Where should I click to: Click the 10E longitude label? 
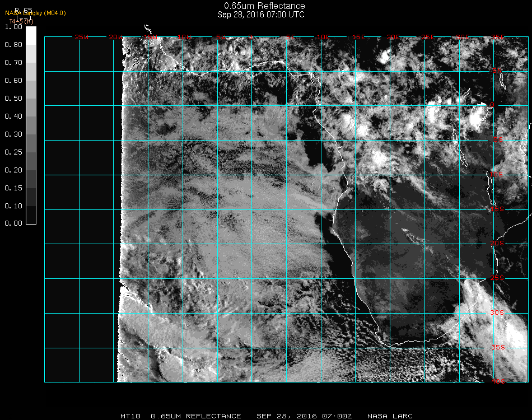coord(323,37)
